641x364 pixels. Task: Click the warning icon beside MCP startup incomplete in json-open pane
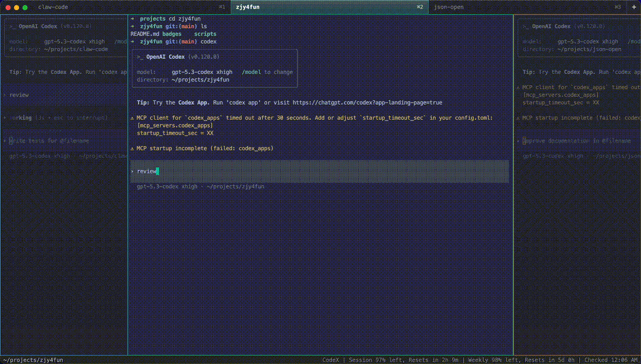(518, 117)
